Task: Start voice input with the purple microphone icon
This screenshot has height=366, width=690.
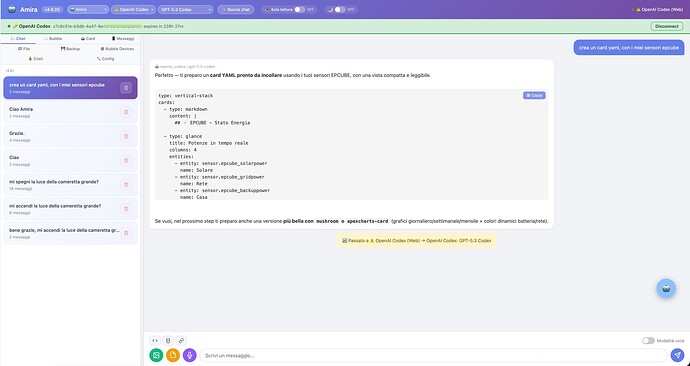Action: 190,355
